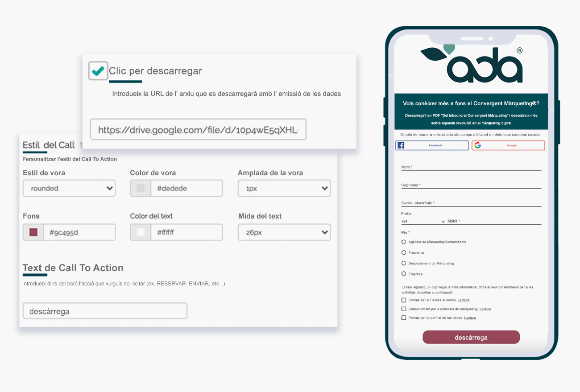Click the Call To Action text field
580x392 pixels.
pos(105,311)
